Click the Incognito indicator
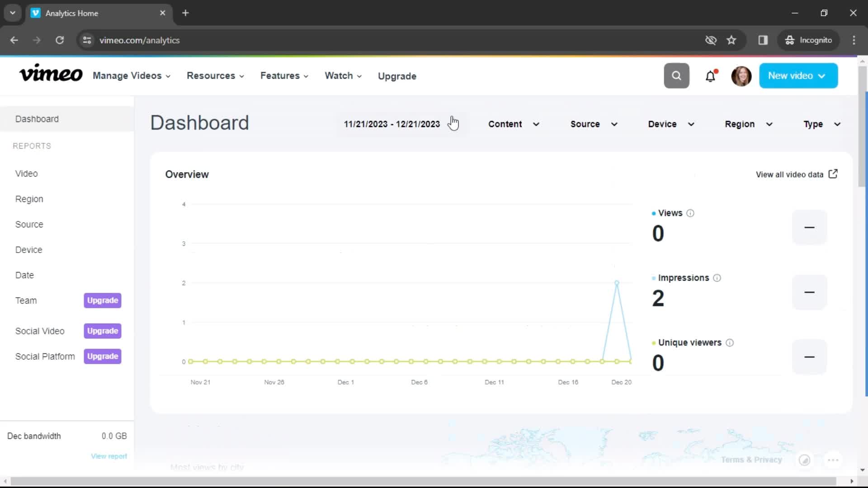Image resolution: width=868 pixels, height=488 pixels. [808, 40]
